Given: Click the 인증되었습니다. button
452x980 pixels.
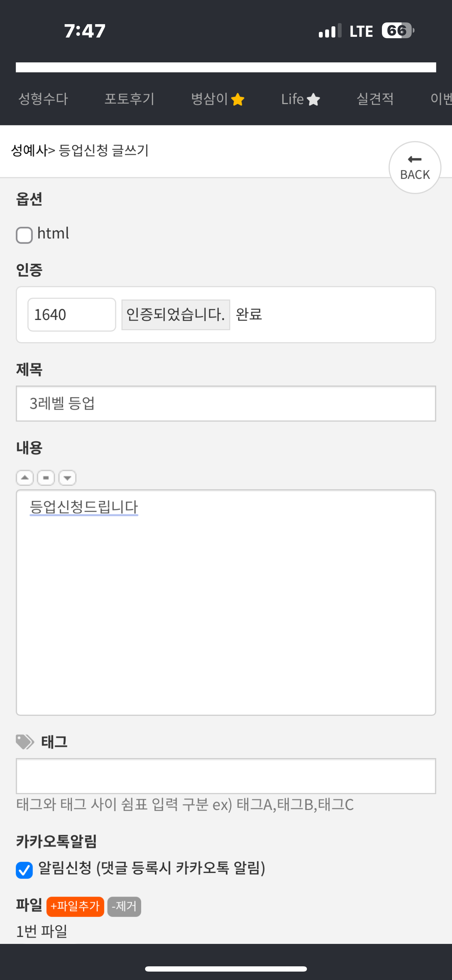Looking at the screenshot, I should point(176,315).
